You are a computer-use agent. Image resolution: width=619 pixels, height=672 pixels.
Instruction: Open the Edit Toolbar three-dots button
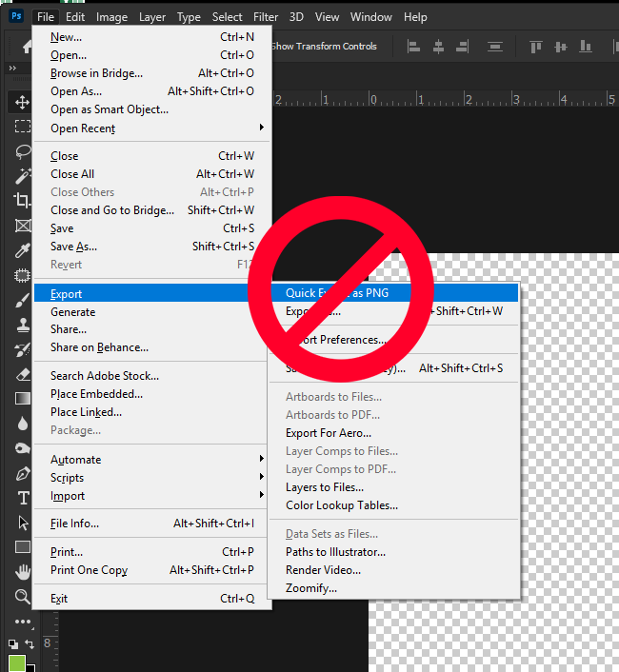coord(23,622)
